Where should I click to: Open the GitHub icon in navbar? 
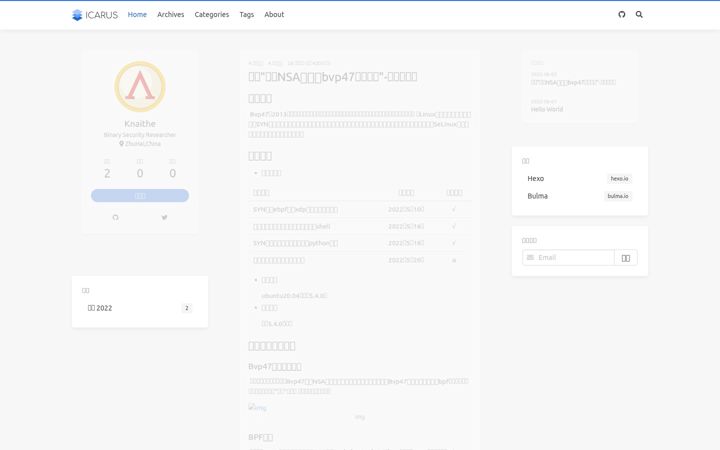pos(622,14)
